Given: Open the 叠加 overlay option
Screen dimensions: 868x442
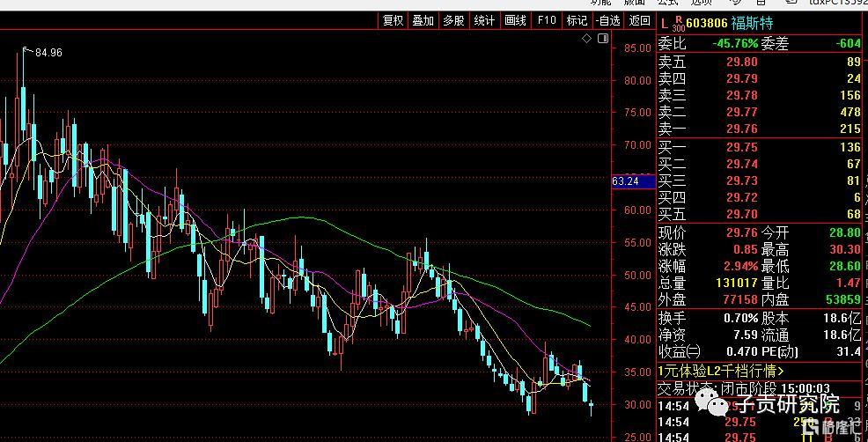Looking at the screenshot, I should coord(423,20).
